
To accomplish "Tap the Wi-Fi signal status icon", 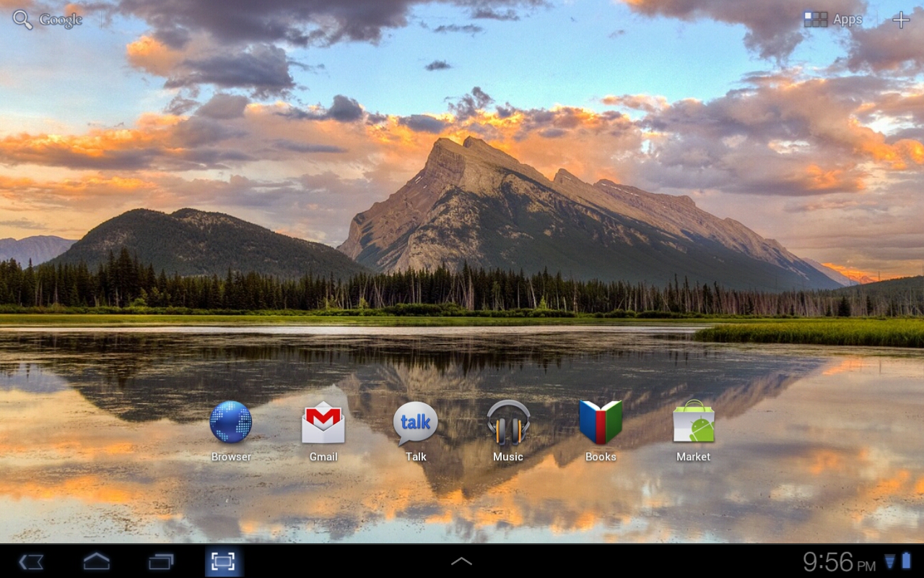I will tap(890, 561).
